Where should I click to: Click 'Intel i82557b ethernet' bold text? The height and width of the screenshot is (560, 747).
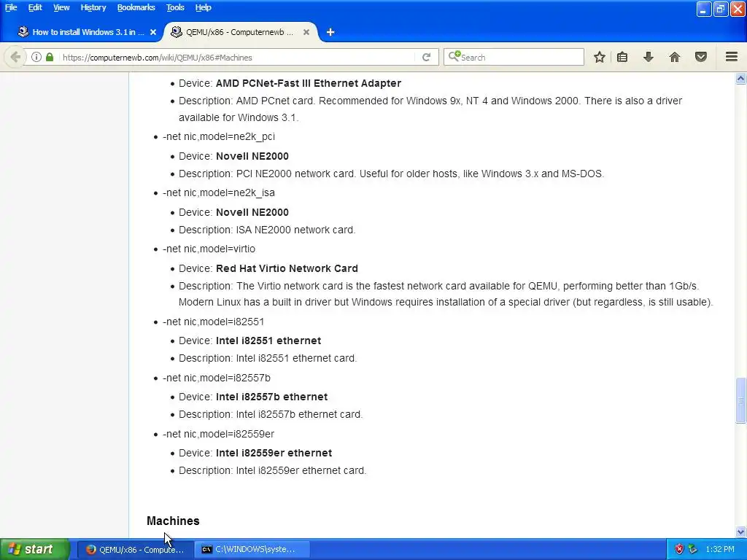coord(271,397)
